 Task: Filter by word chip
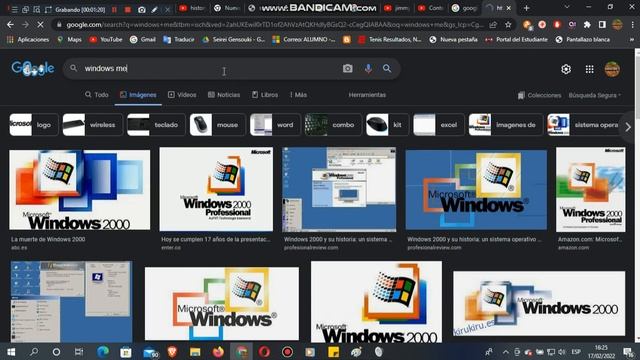pos(275,125)
